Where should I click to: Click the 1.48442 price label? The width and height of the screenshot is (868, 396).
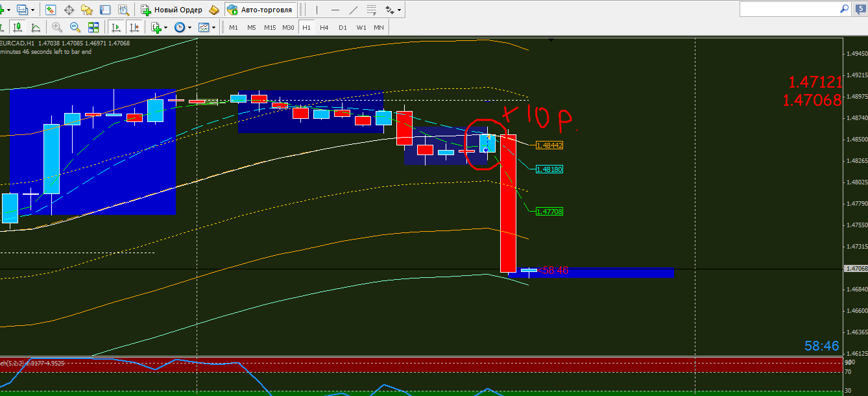pyautogui.click(x=549, y=145)
